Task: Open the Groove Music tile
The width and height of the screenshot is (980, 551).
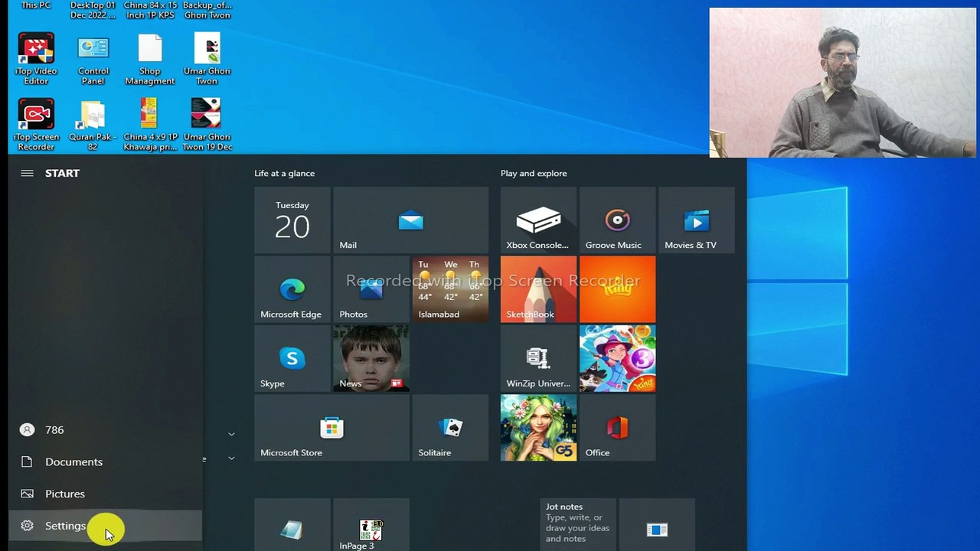Action: click(617, 220)
